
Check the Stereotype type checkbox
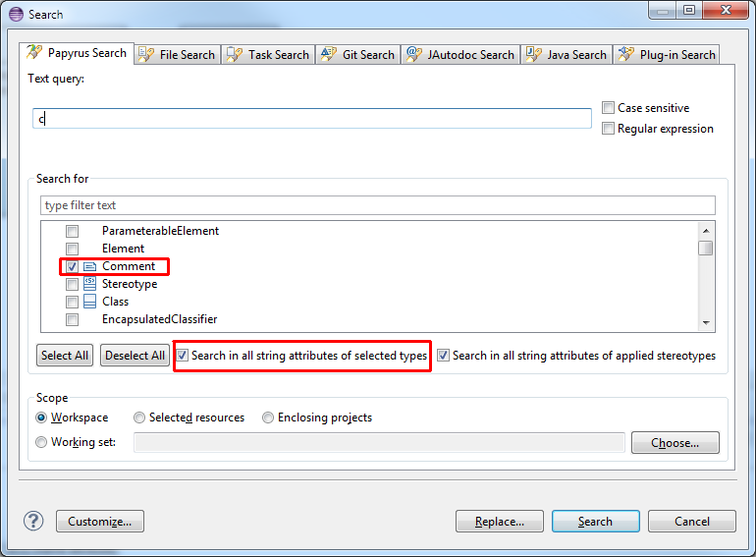[73, 284]
